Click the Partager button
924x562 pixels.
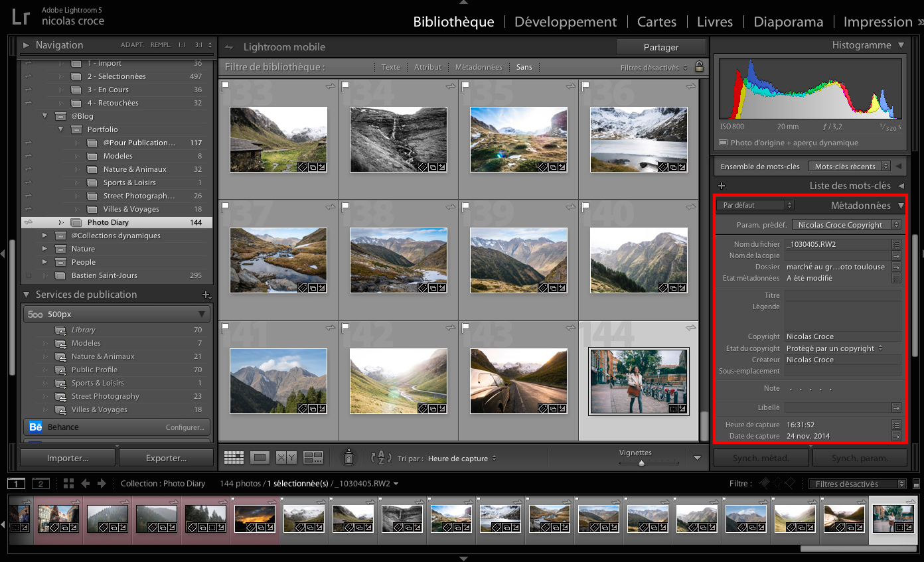click(660, 47)
